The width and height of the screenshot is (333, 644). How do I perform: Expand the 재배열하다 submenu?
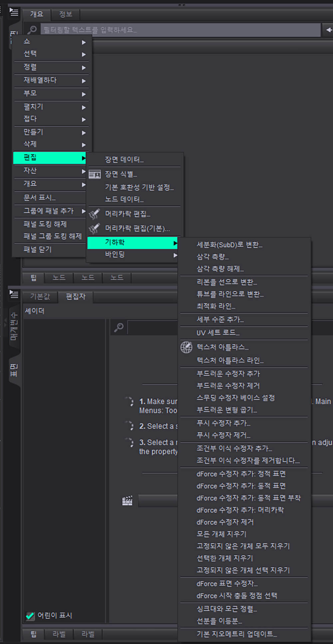tap(52, 81)
